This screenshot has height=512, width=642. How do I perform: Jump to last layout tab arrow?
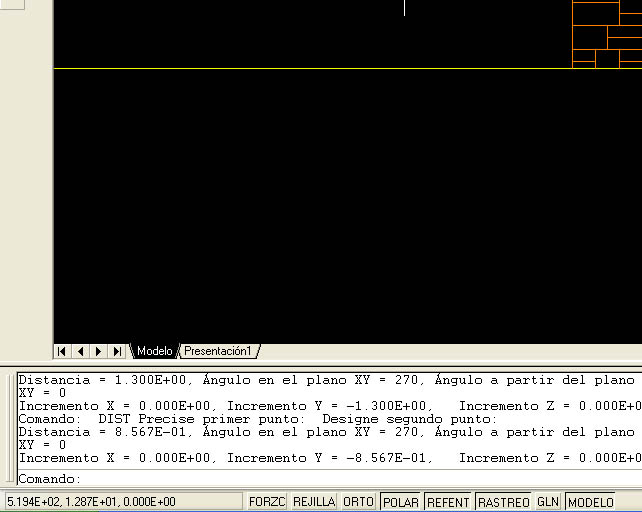(117, 351)
